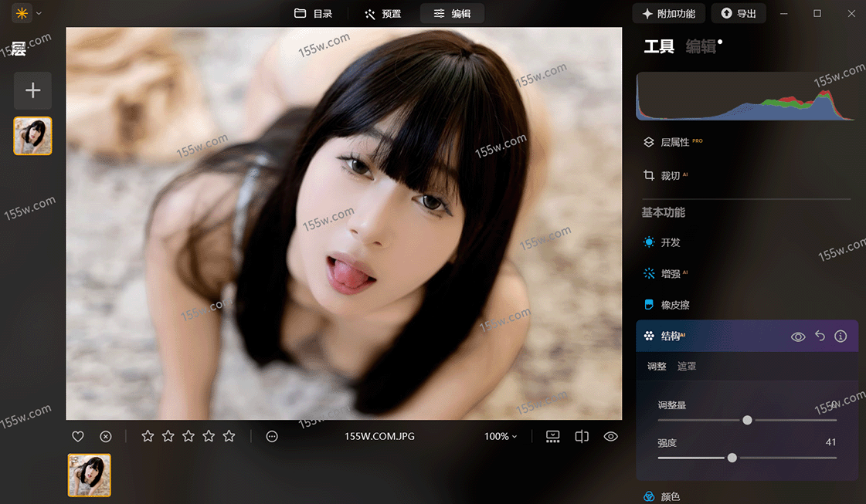
Task: Switch to the 目录 tab
Action: (314, 14)
